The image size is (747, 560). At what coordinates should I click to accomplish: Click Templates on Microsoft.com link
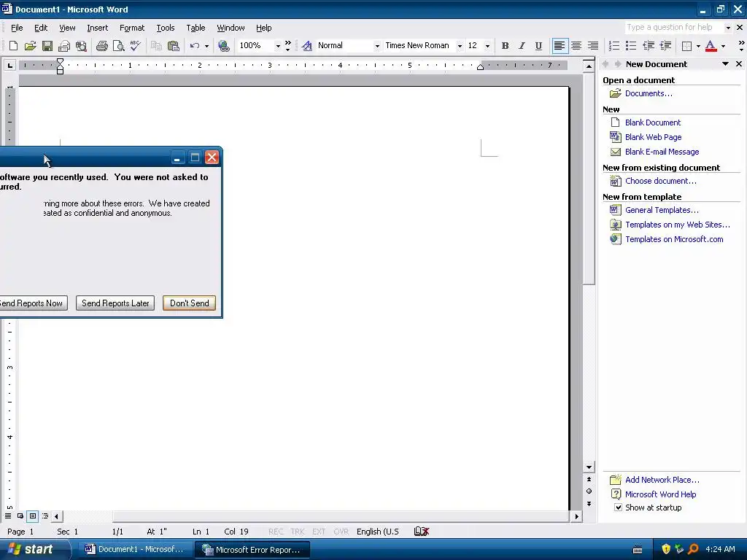pyautogui.click(x=674, y=239)
